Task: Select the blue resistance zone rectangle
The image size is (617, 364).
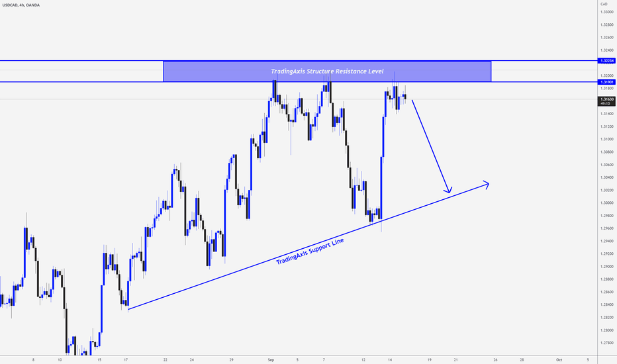Action: coord(327,71)
